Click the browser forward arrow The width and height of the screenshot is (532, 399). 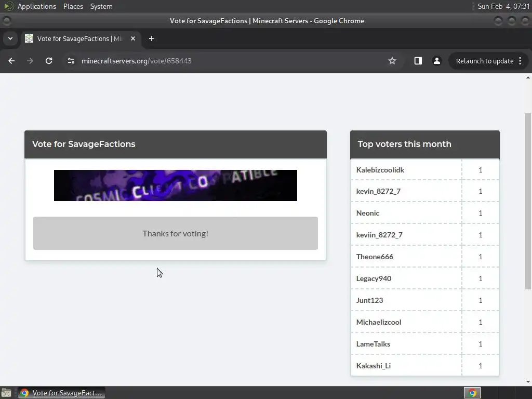point(30,61)
